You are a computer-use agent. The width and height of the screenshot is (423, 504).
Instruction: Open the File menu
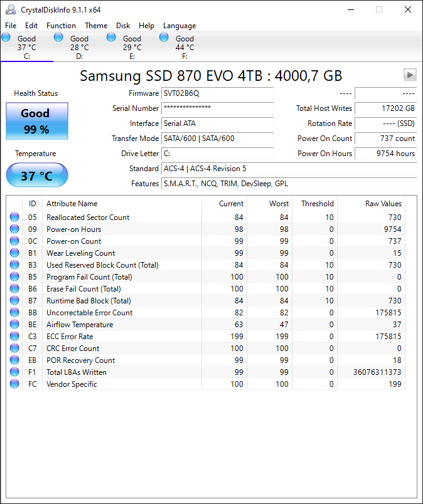(11, 26)
